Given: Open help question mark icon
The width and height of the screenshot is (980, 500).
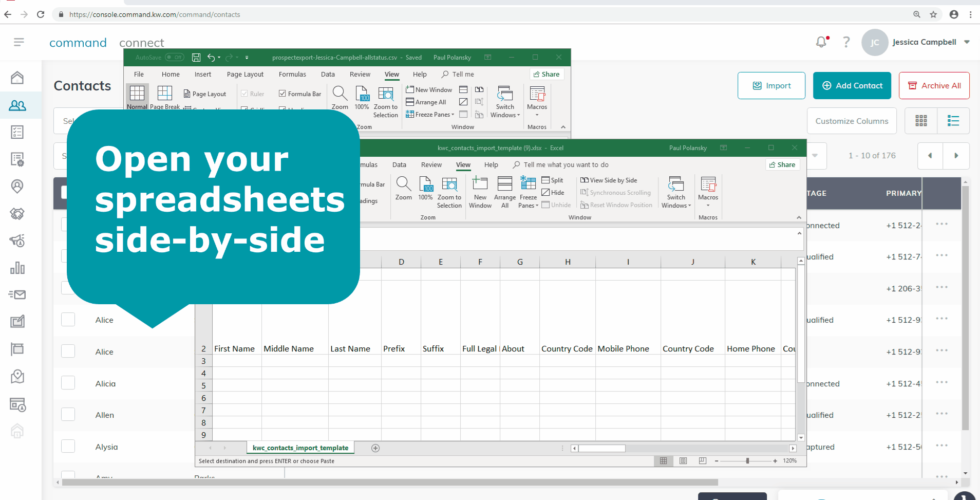Looking at the screenshot, I should (x=846, y=42).
